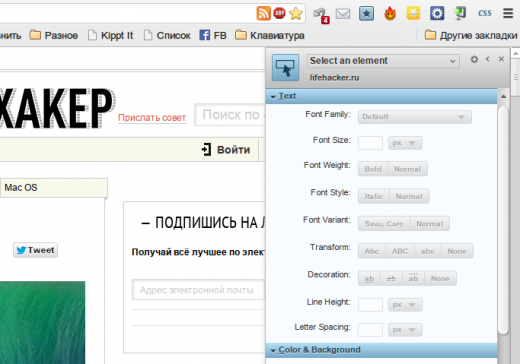The width and height of the screenshot is (520, 364).
Task: Select the ABC uppercase transform option
Action: click(x=400, y=251)
